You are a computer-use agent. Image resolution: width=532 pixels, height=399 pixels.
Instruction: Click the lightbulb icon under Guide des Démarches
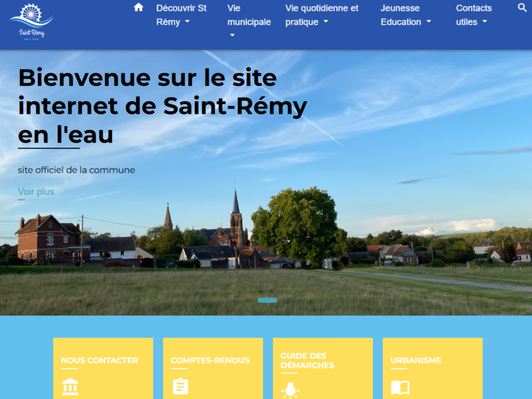290,390
